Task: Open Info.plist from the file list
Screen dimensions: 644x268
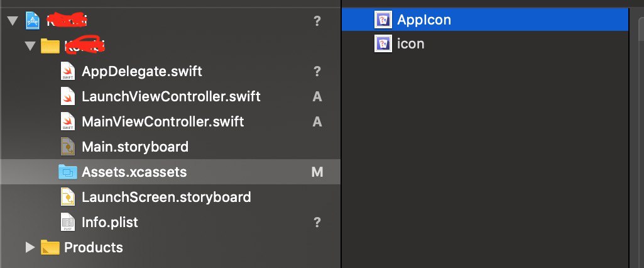Action: pos(110,222)
